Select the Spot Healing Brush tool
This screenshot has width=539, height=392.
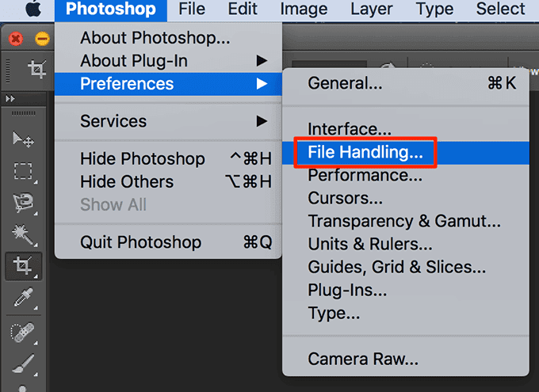23,331
